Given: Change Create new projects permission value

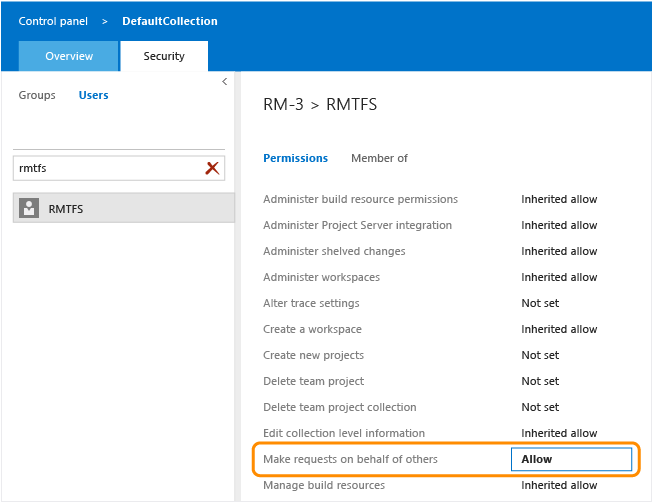Looking at the screenshot, I should pos(540,355).
